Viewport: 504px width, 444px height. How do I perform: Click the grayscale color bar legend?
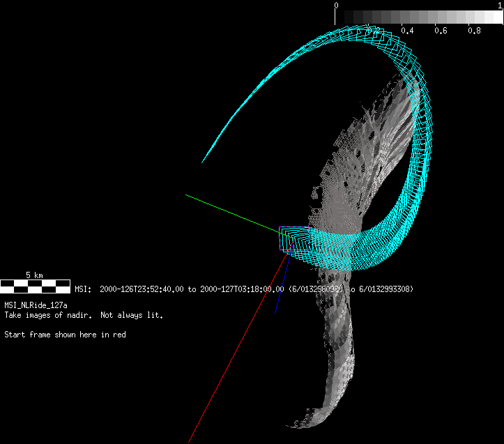tap(419, 17)
